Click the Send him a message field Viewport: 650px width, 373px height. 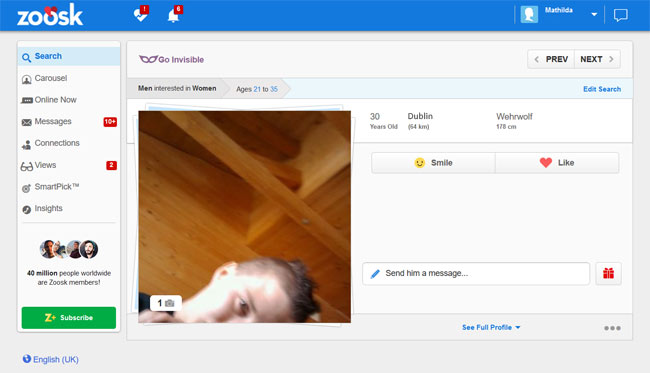coord(476,274)
